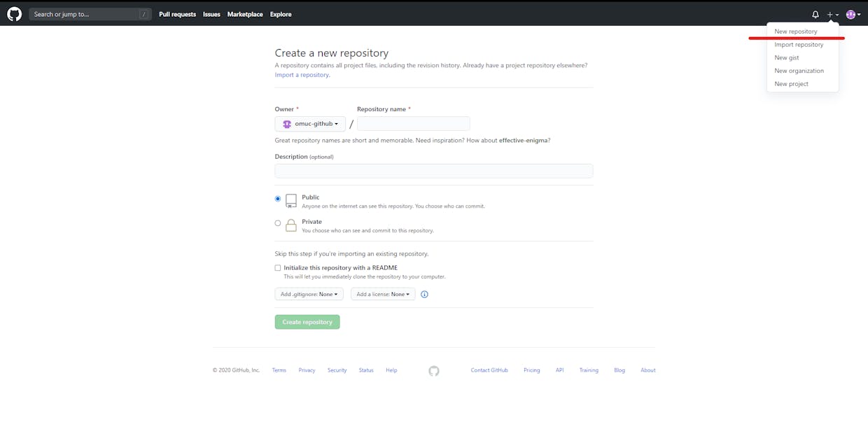
Task: Click the Create a new repository heading
Action: click(x=332, y=53)
